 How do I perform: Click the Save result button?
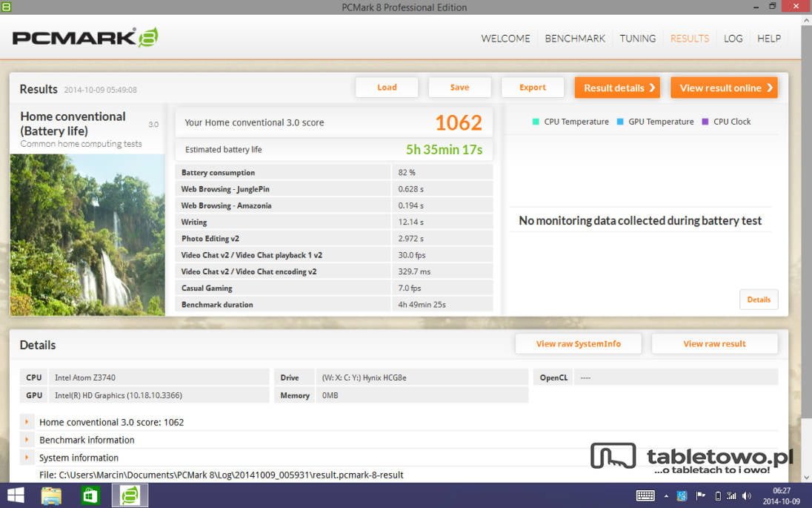459,88
